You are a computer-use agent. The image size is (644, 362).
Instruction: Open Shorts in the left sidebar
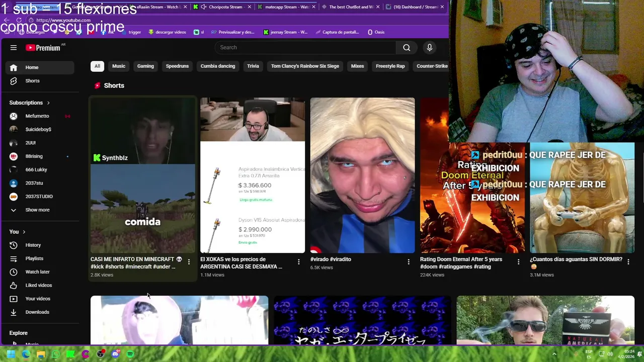click(39, 81)
